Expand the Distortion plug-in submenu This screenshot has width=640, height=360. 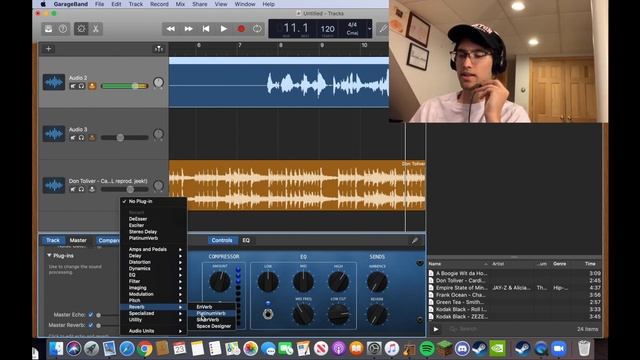[153, 262]
